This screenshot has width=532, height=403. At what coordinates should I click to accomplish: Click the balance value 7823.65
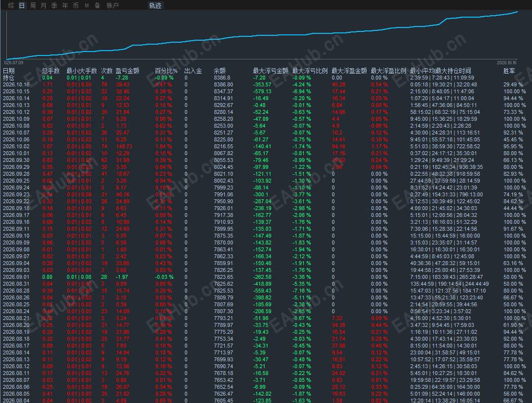click(x=223, y=277)
